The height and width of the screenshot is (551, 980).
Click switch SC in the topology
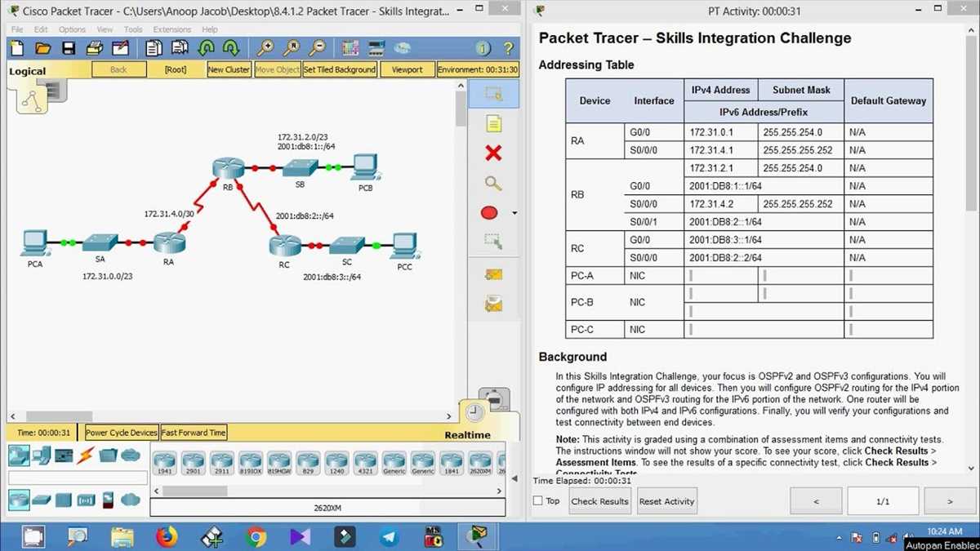pyautogui.click(x=347, y=246)
